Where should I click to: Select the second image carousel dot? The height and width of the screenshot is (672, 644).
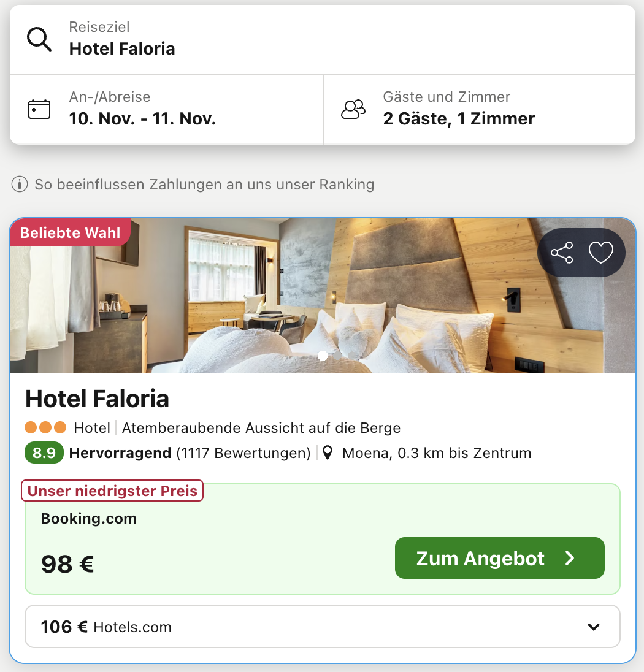tap(337, 356)
